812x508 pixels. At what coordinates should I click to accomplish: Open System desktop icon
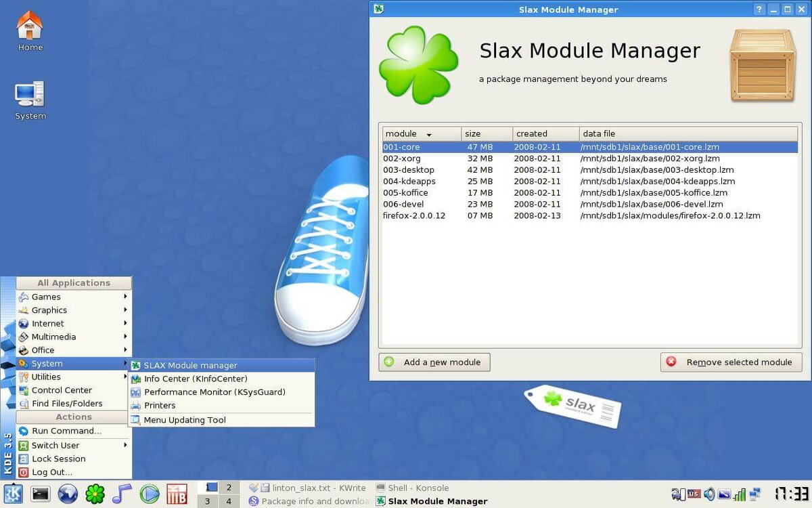pyautogui.click(x=30, y=100)
